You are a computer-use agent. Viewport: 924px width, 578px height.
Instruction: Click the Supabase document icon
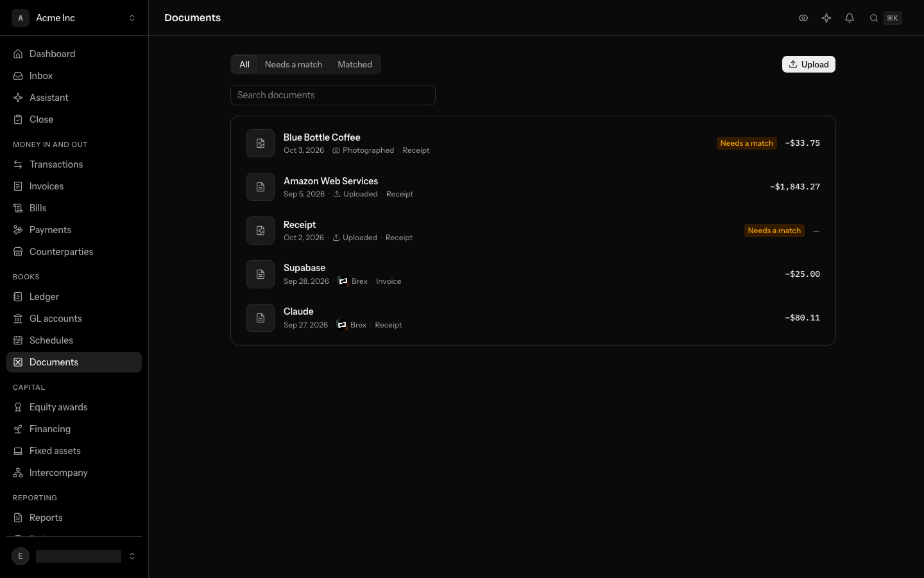point(261,274)
